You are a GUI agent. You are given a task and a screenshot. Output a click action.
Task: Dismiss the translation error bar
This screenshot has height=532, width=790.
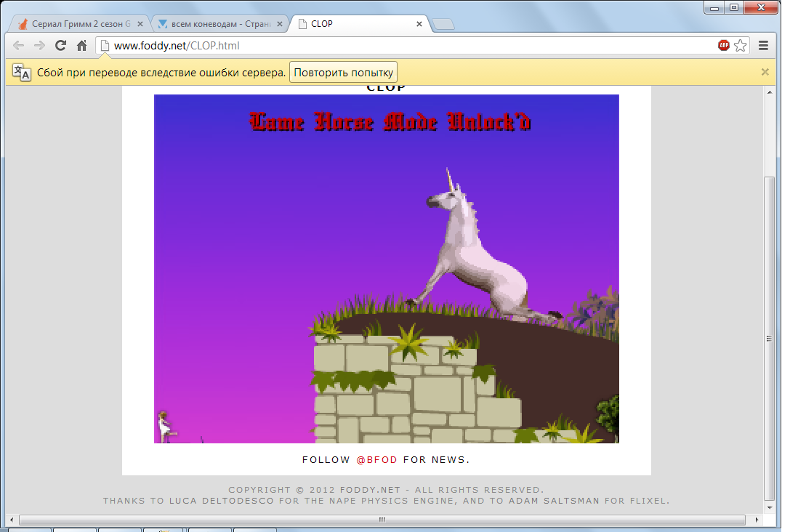765,72
